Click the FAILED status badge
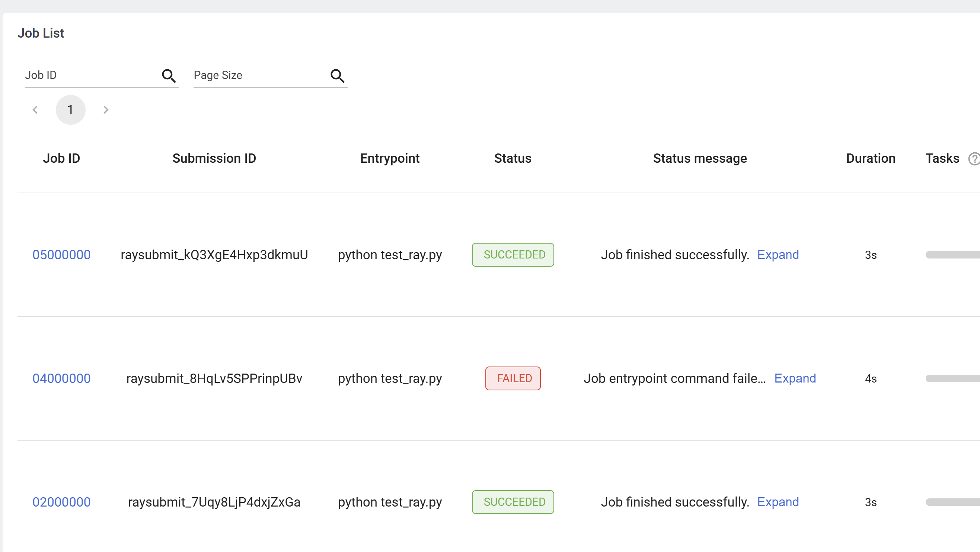This screenshot has width=980, height=552. (513, 378)
